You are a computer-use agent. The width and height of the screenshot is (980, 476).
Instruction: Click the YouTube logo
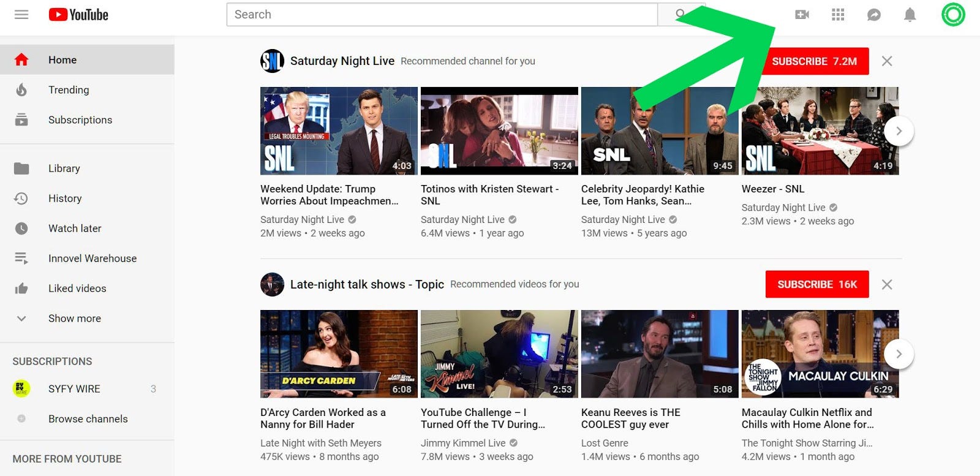coord(78,14)
